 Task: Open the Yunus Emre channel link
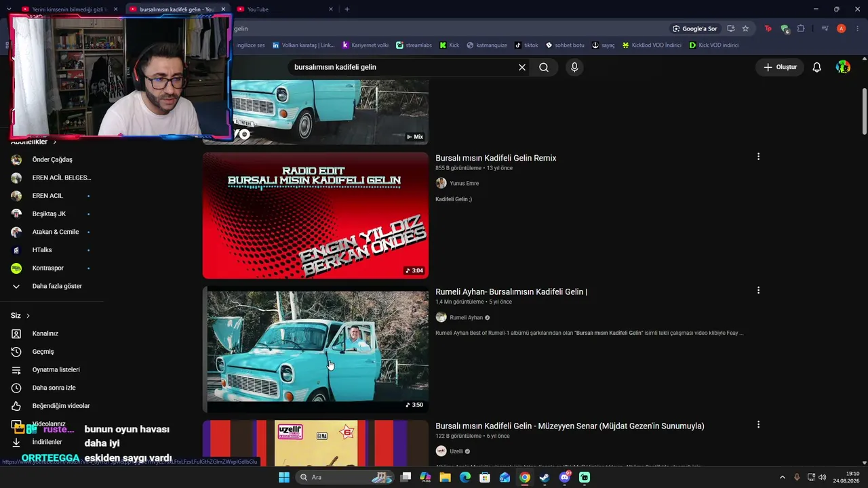(464, 183)
